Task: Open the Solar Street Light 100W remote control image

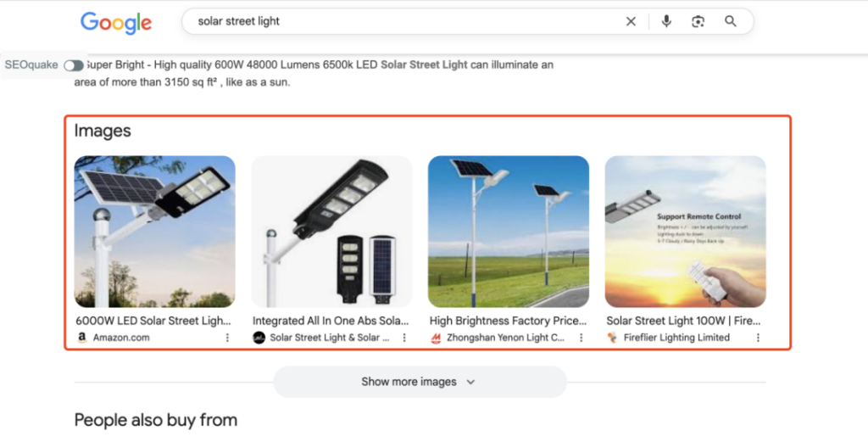Action: tap(685, 231)
